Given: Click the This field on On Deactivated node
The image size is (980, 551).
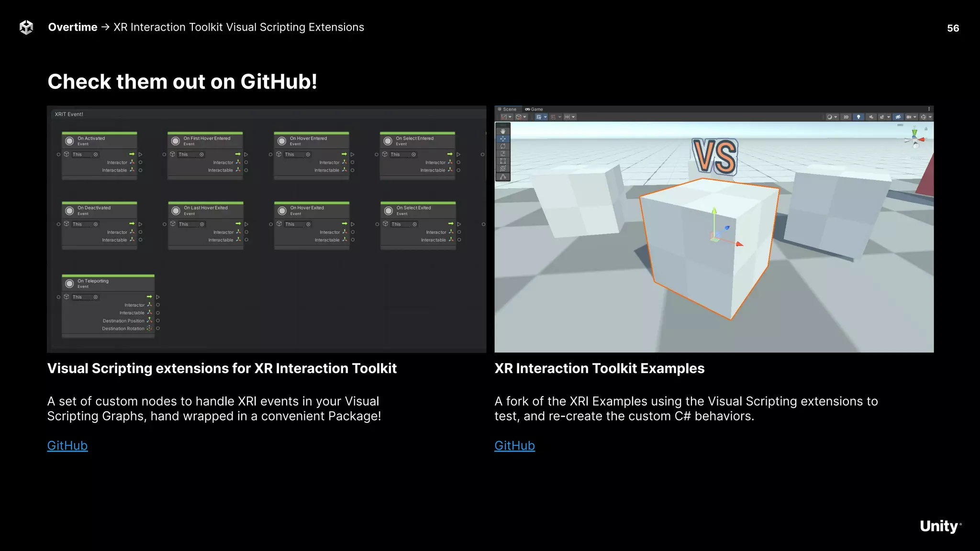Looking at the screenshot, I should 85,224.
